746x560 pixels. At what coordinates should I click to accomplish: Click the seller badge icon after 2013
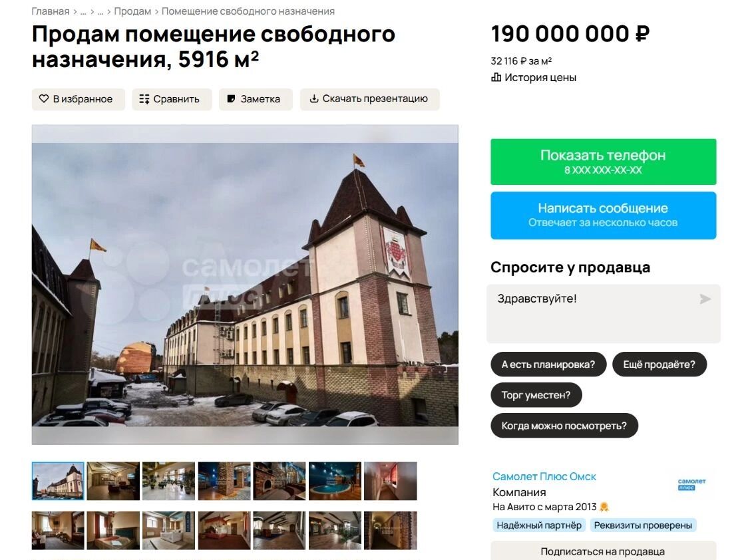point(604,507)
